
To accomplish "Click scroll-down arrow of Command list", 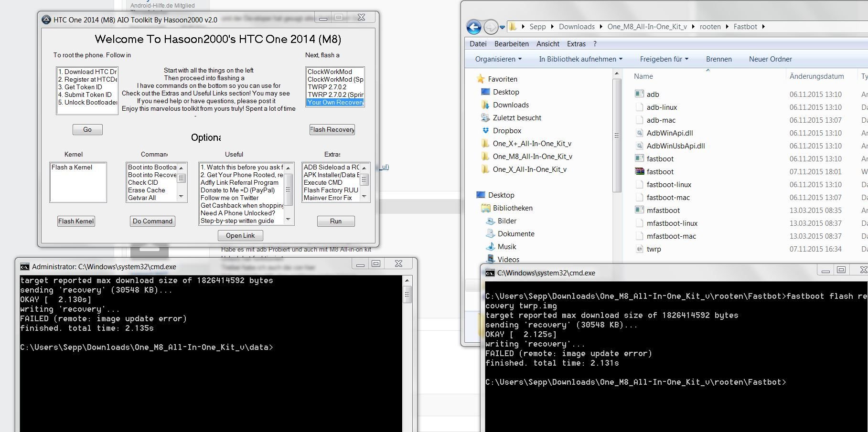I will click(181, 196).
